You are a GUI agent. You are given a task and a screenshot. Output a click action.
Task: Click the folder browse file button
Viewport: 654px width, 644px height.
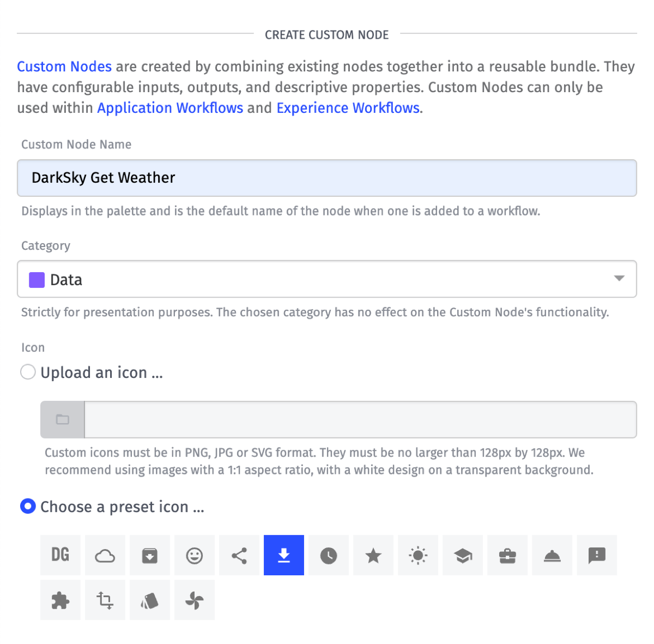coord(63,419)
